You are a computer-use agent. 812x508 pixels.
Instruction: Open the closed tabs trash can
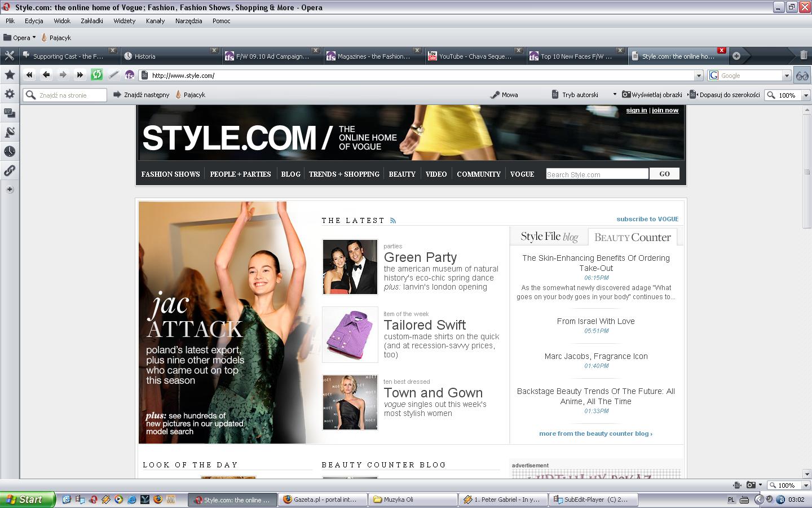[804, 55]
